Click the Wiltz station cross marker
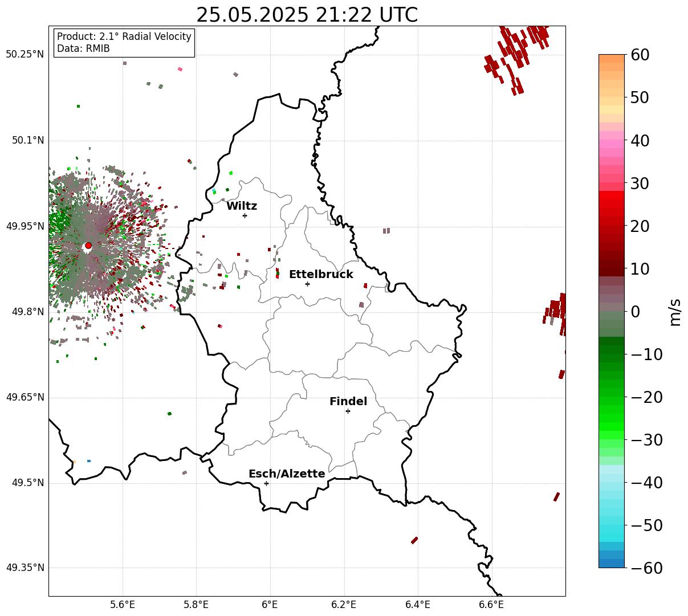The height and width of the screenshot is (616, 688). [x=245, y=215]
